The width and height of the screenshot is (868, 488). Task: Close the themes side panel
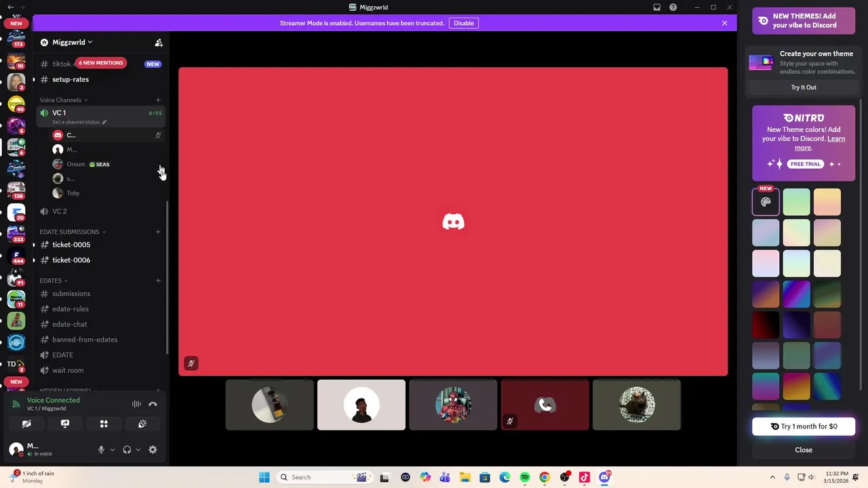[x=804, y=450]
